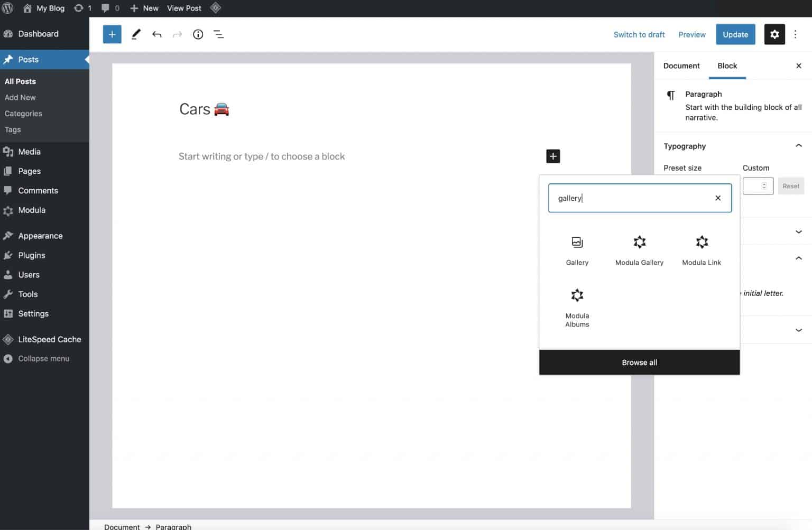Image resolution: width=812 pixels, height=530 pixels.
Task: Click the Browse all blocks button
Action: coord(639,362)
